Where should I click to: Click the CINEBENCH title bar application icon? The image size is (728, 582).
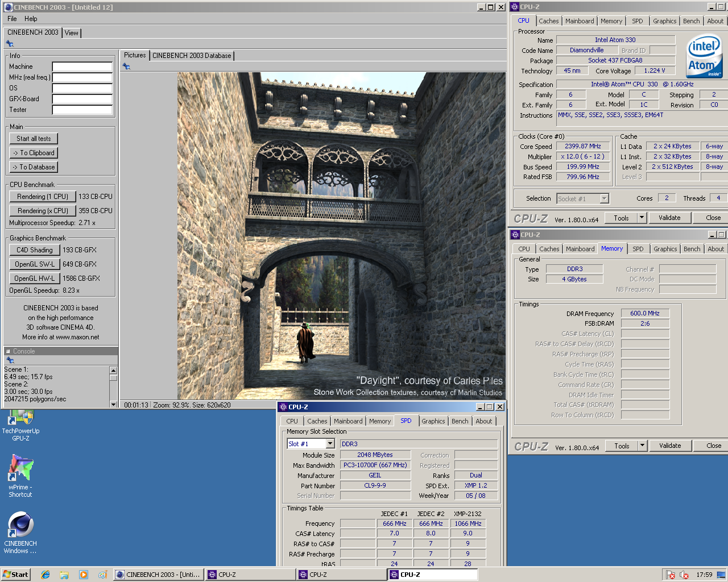[x=9, y=7]
